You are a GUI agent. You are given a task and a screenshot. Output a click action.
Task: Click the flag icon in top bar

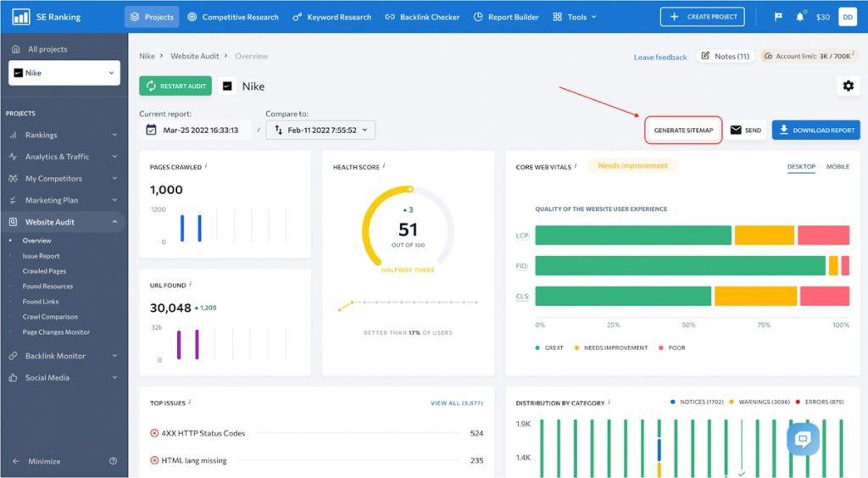click(x=778, y=17)
